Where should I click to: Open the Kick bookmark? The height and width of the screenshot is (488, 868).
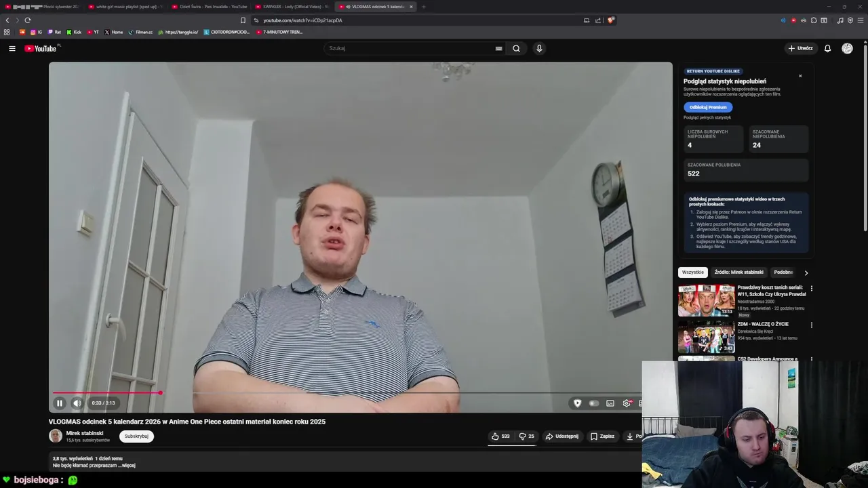(74, 32)
